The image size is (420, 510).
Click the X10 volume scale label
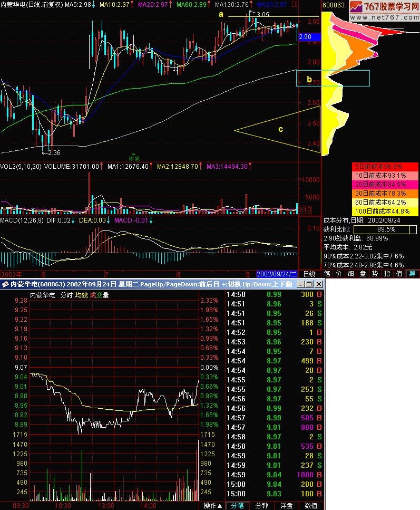[x=305, y=210]
